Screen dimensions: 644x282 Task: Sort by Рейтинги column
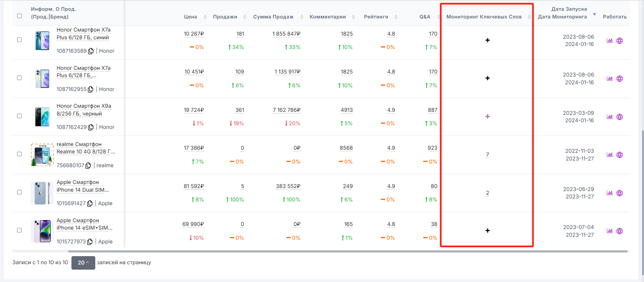(x=396, y=17)
